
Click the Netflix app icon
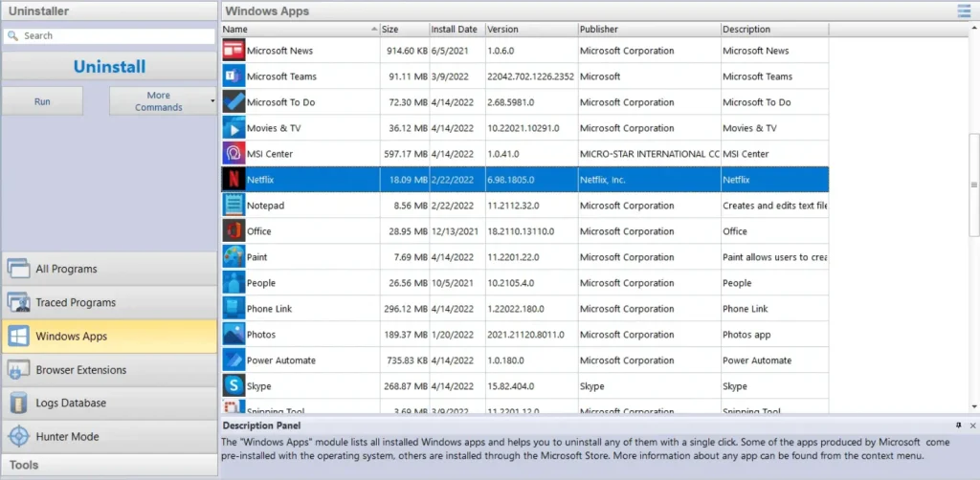[x=234, y=180]
